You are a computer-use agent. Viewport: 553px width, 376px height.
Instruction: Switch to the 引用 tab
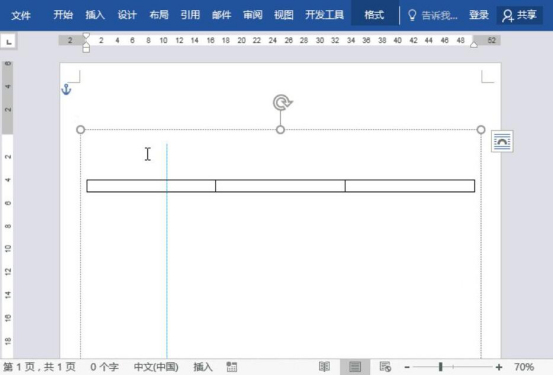coord(190,15)
